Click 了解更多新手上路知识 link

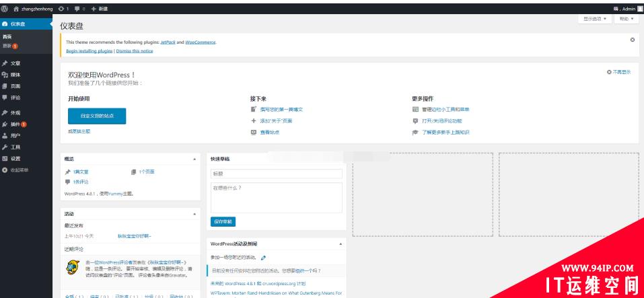tap(445, 133)
